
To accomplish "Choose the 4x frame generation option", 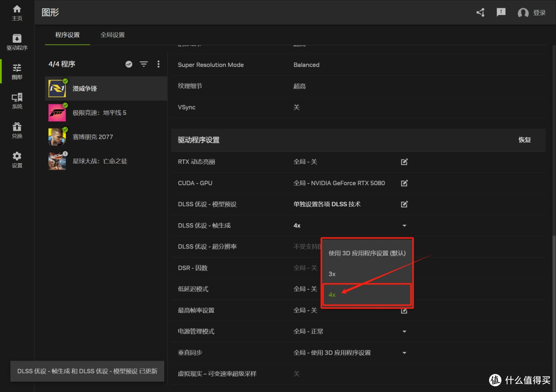I will 367,295.
